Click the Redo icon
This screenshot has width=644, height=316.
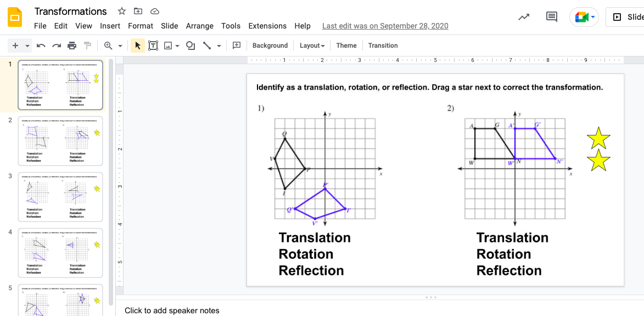click(x=57, y=45)
